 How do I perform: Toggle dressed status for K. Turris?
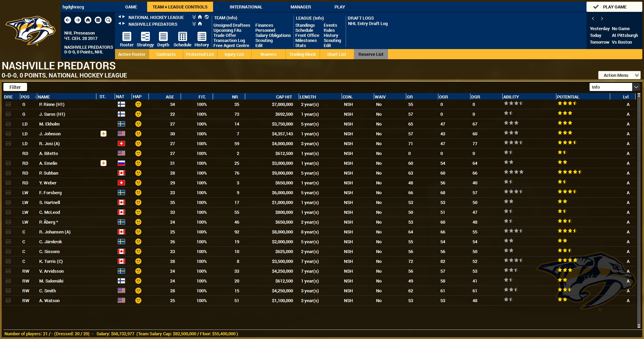click(x=8, y=261)
